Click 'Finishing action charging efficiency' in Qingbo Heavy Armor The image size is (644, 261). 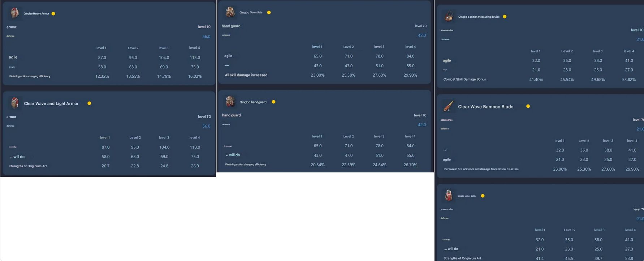pos(30,76)
